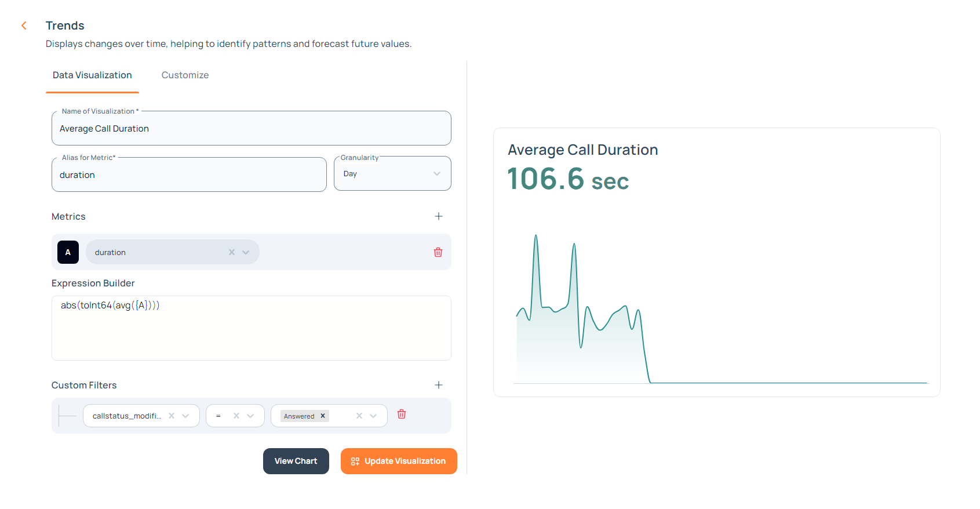Select the Data Visualization tab
The width and height of the screenshot is (980, 509).
[92, 75]
